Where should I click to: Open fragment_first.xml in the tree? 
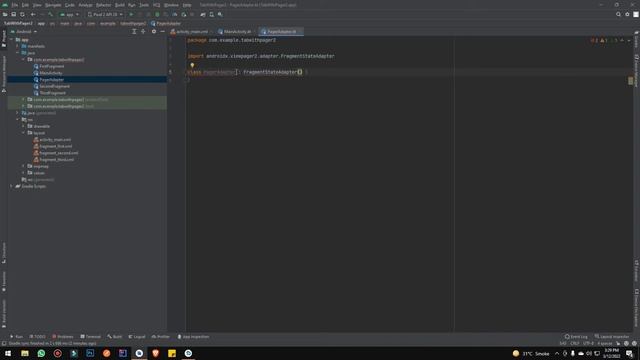click(x=53, y=146)
